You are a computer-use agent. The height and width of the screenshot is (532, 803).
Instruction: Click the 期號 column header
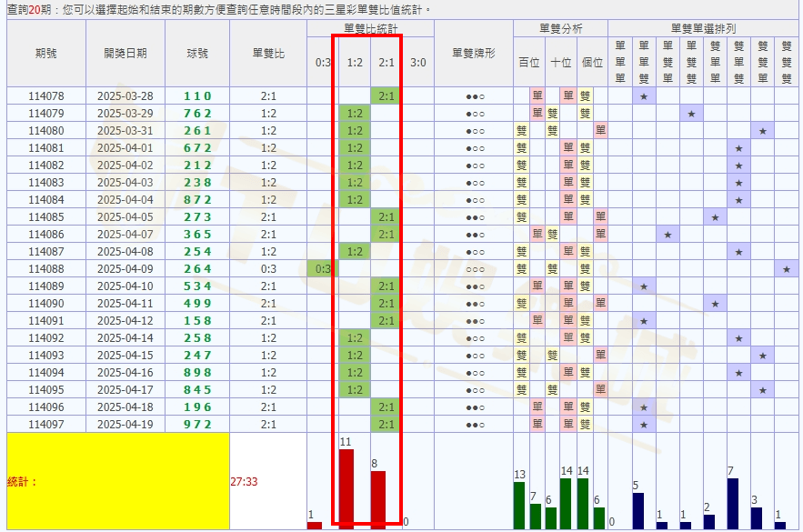(x=45, y=54)
